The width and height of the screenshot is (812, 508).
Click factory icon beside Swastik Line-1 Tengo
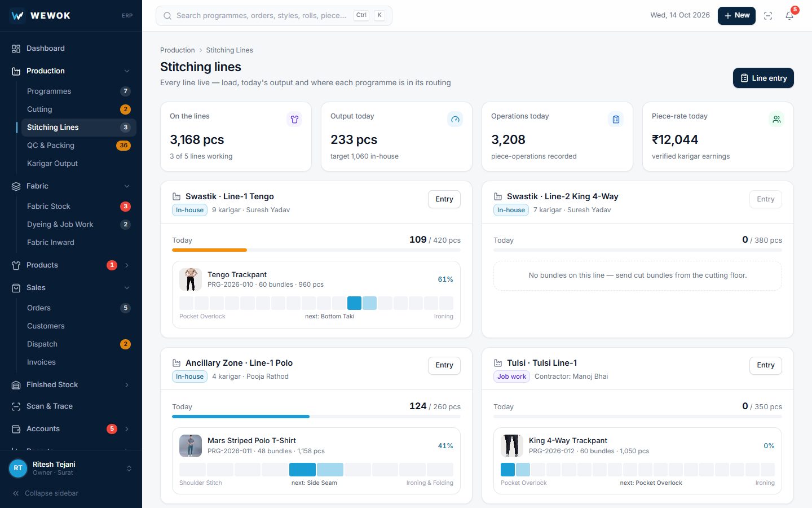click(x=176, y=196)
